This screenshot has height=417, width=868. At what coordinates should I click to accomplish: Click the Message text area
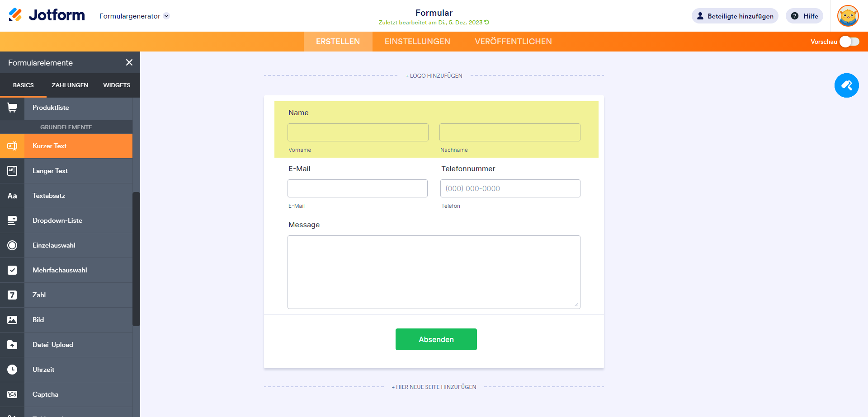434,272
